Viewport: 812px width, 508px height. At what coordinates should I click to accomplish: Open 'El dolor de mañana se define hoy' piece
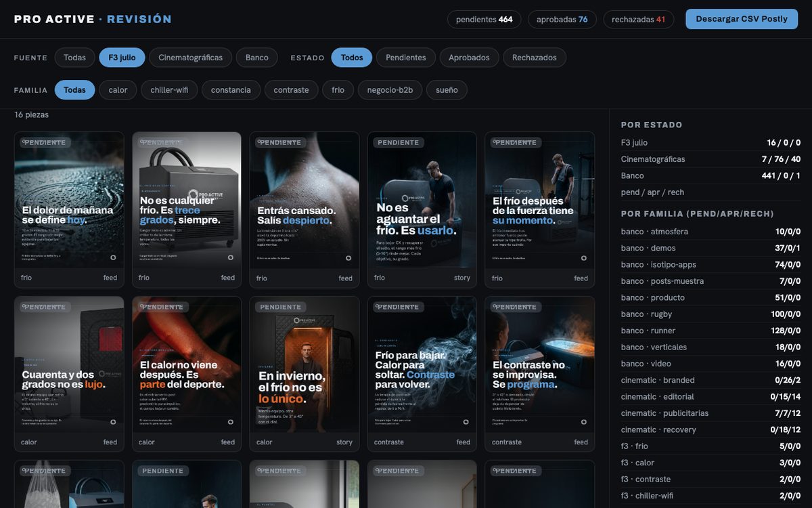(69, 209)
